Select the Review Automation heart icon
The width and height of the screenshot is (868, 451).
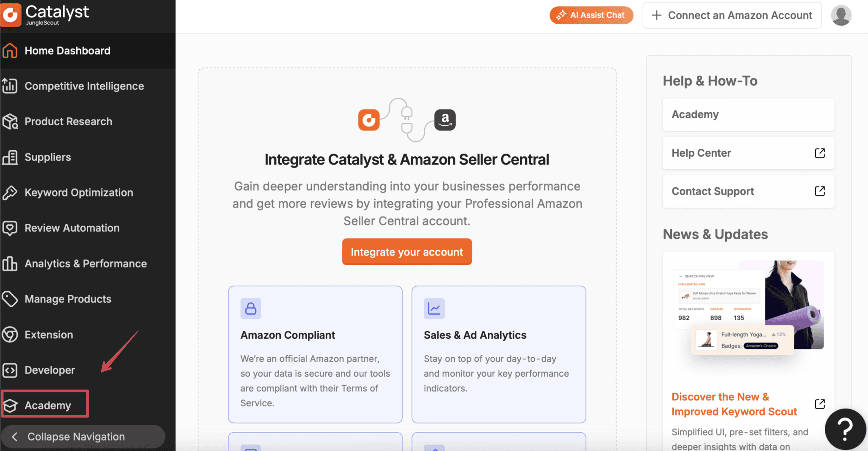coord(10,228)
